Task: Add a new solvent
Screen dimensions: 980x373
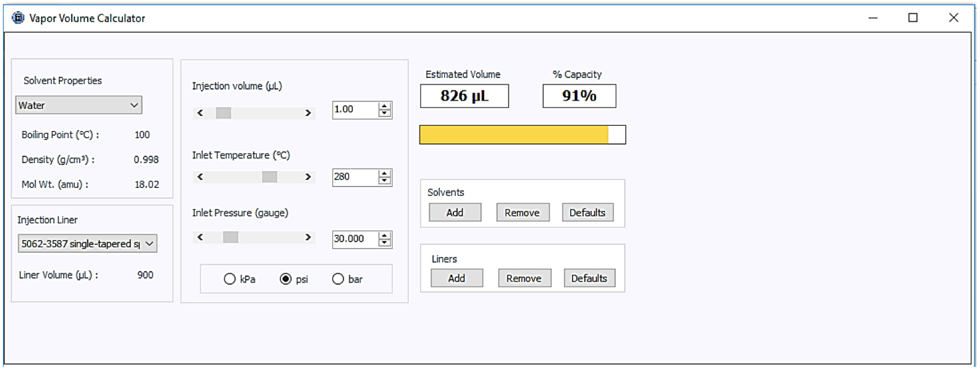Action: pos(455,213)
